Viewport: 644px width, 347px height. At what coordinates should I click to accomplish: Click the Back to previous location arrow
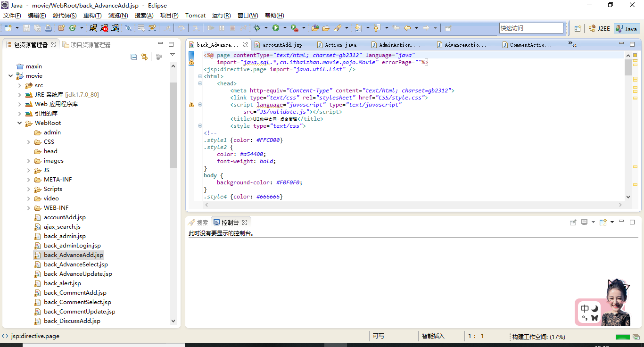click(407, 28)
